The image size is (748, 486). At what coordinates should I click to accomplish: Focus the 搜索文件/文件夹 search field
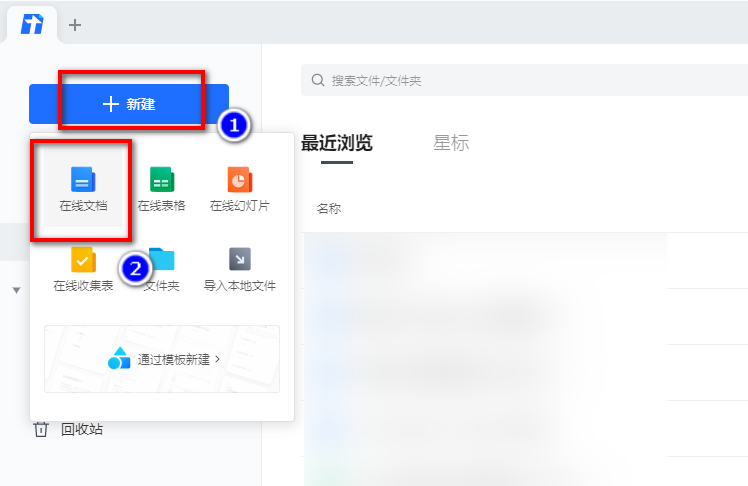pos(524,80)
